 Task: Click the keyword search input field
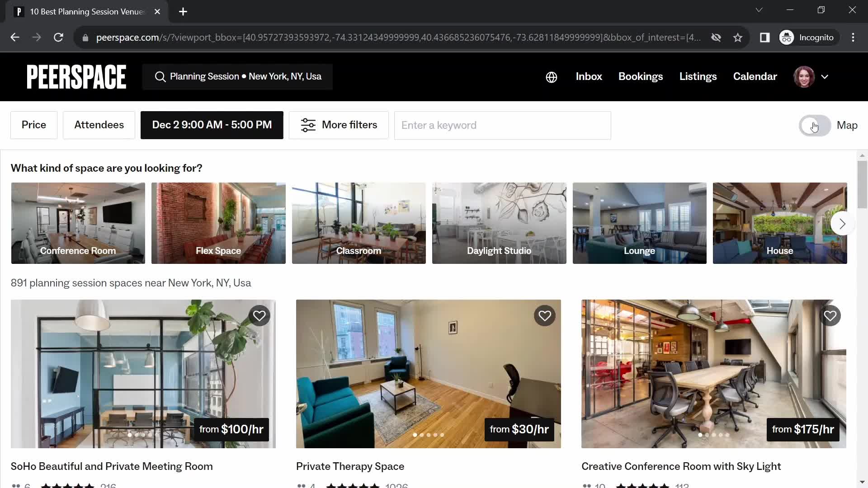tap(503, 125)
